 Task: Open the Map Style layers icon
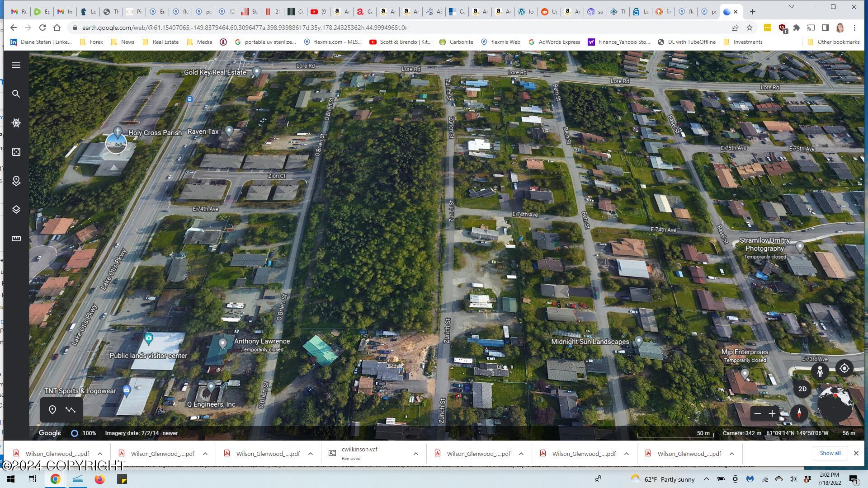point(16,209)
